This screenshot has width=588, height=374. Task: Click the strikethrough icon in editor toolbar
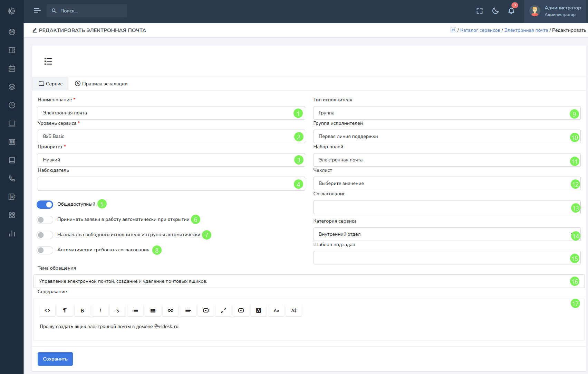click(x=118, y=310)
